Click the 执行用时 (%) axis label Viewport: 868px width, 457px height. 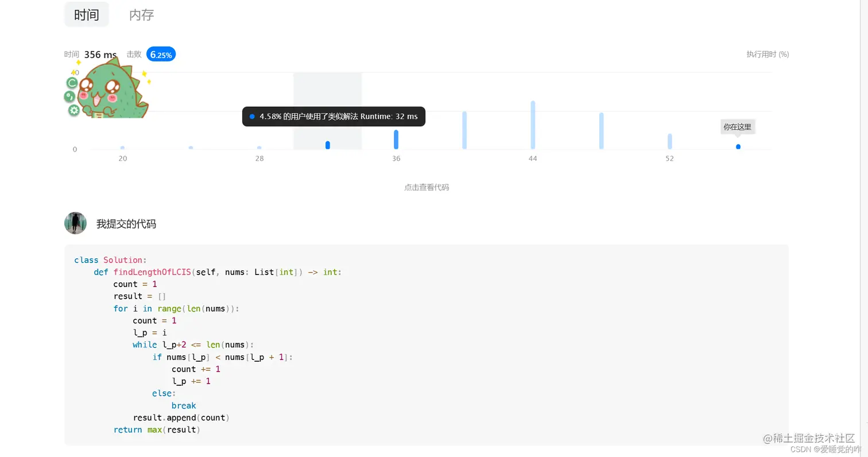click(768, 54)
